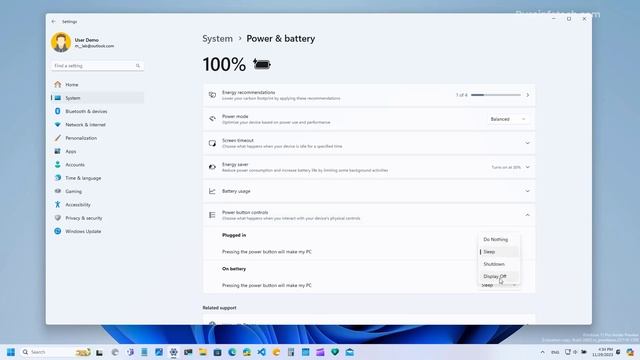Screen dimensions: 640x360
Task: Open Energy recommendations chevron
Action: 527,95
